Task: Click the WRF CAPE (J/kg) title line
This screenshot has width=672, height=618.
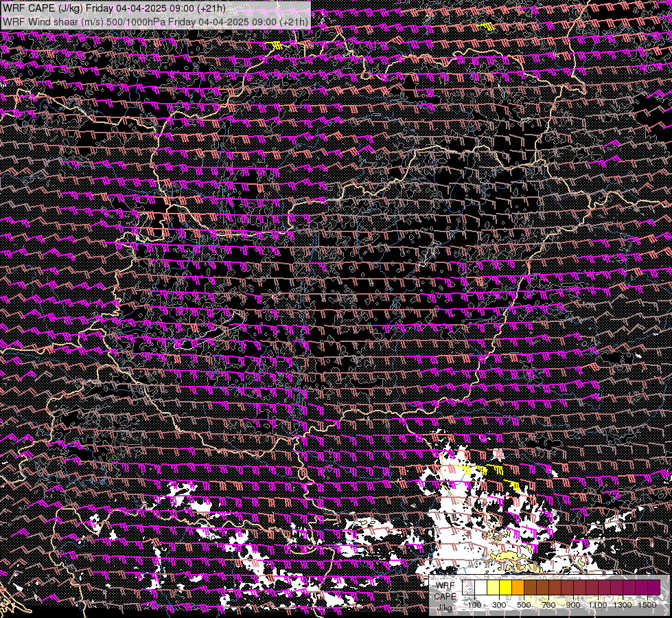Action: (113, 8)
